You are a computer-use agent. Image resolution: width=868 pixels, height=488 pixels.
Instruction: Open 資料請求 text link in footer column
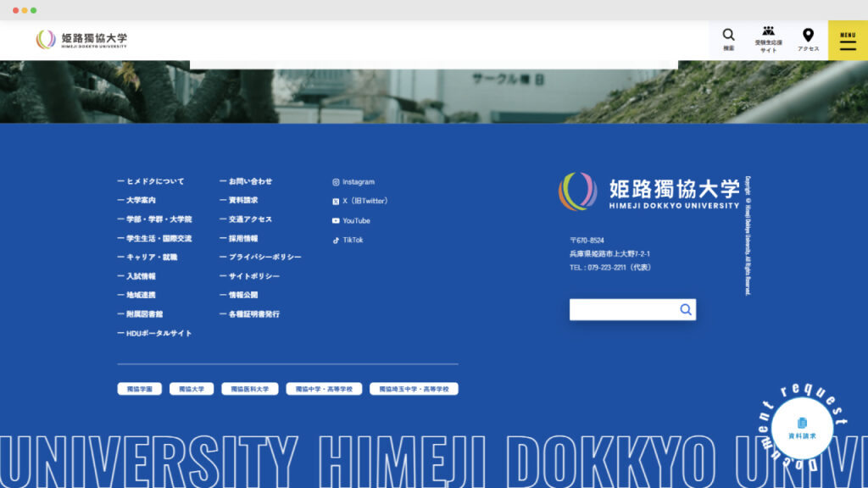(x=238, y=200)
